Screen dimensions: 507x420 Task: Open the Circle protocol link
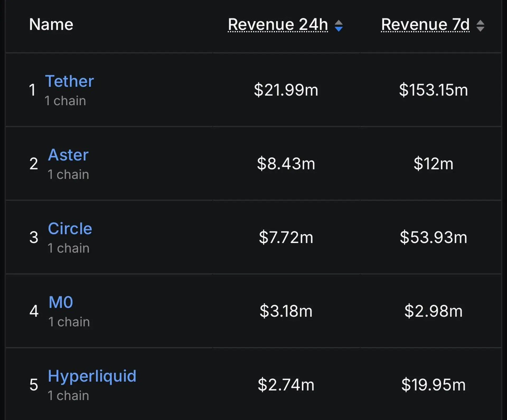[70, 228]
